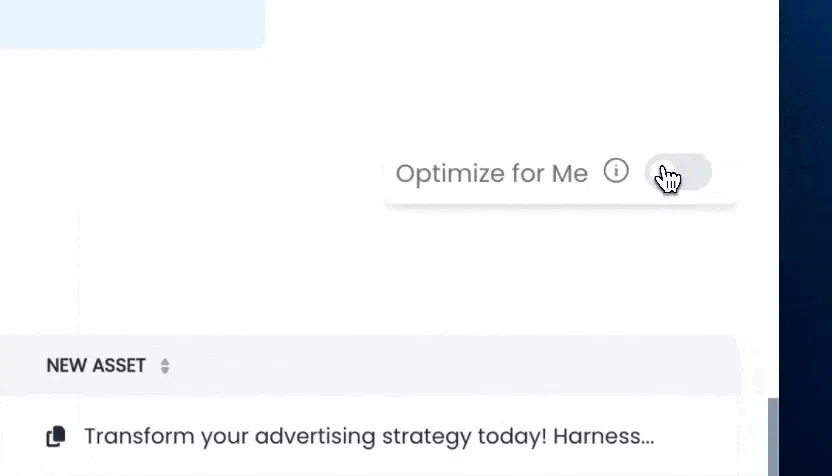Select the NEW ASSET column header label
The width and height of the screenshot is (832, 476).
pyautogui.click(x=96, y=366)
